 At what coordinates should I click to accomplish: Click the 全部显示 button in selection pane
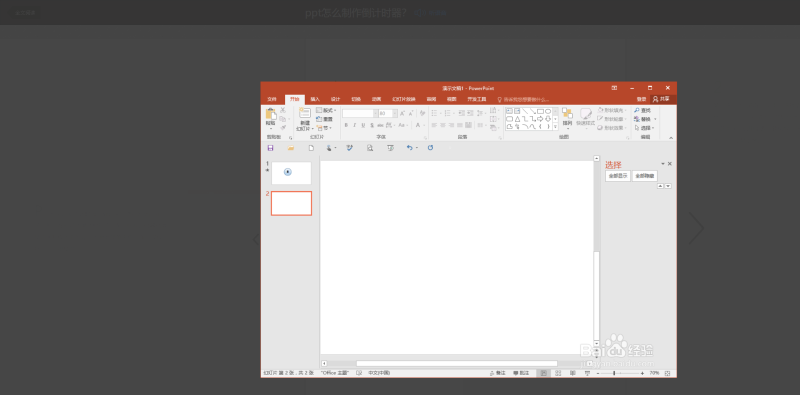[x=618, y=176]
